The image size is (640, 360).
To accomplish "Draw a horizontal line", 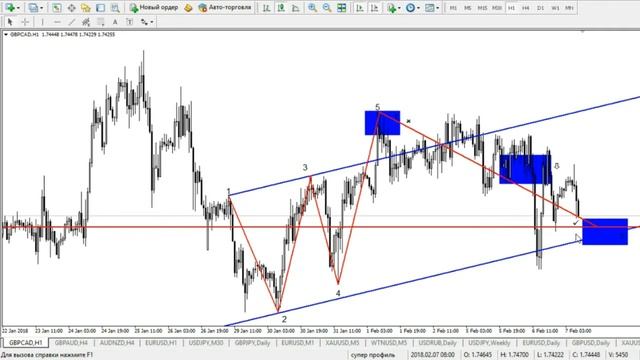I will click(x=57, y=22).
